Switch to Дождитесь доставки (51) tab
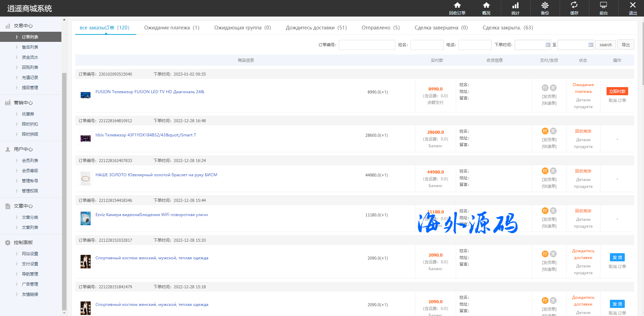Screen dimensions: 644x316 tap(316, 28)
